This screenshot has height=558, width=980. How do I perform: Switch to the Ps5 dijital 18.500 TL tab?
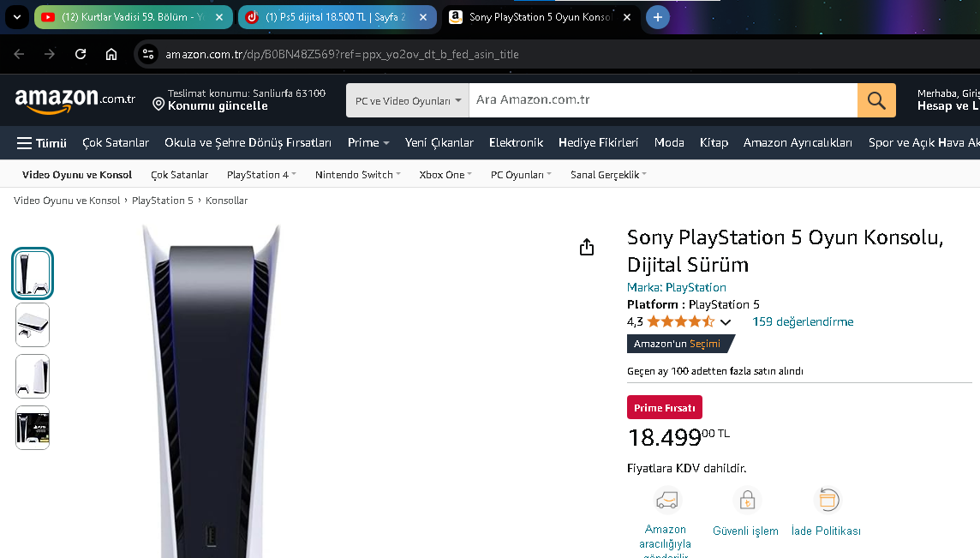337,17
